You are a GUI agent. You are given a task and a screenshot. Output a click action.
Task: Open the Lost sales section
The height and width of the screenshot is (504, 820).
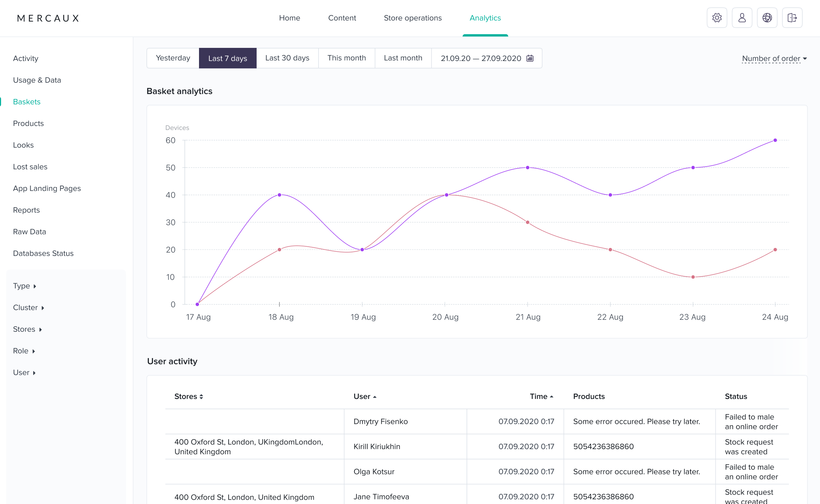[30, 167]
